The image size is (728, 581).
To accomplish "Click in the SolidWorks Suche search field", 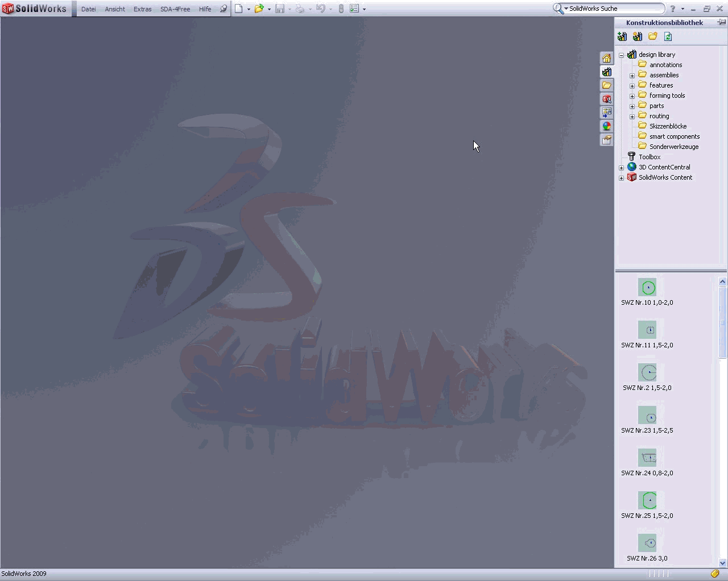I will 616,9.
